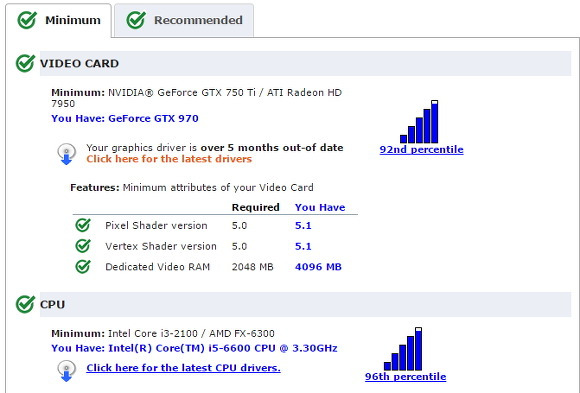Switch to the Recommended tab
The width and height of the screenshot is (580, 393).
pos(184,20)
